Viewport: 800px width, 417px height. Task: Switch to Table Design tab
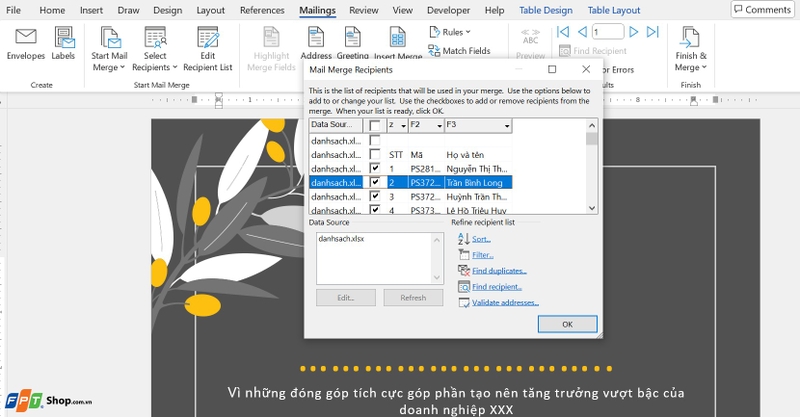point(546,10)
